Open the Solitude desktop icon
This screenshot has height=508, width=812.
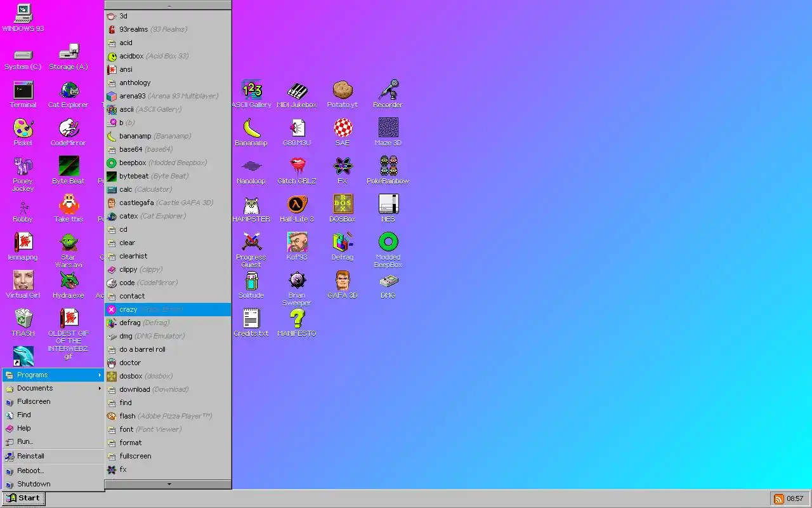(x=251, y=285)
